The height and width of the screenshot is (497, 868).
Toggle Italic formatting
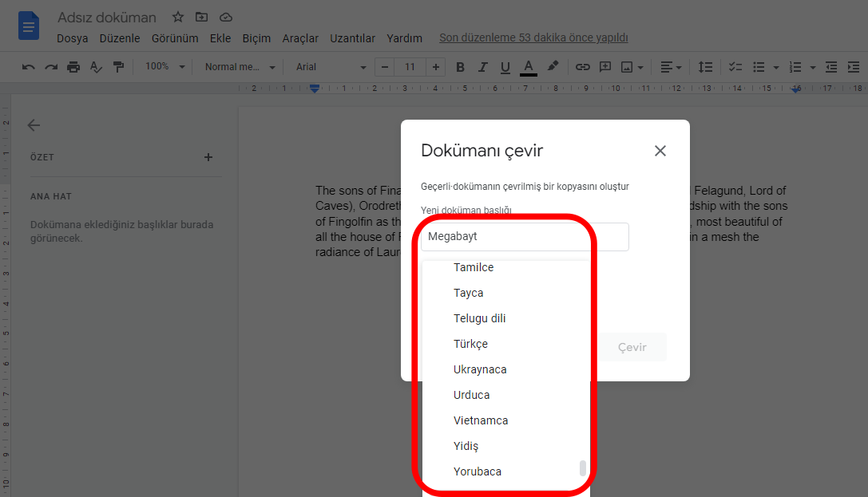(482, 67)
